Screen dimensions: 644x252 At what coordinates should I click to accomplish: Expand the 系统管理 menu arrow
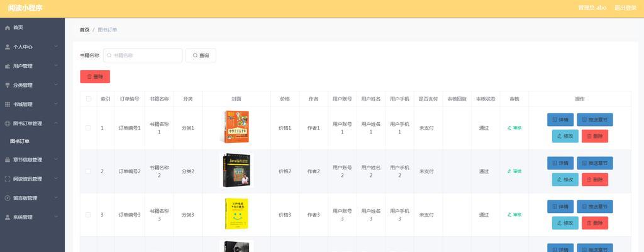[56, 217]
